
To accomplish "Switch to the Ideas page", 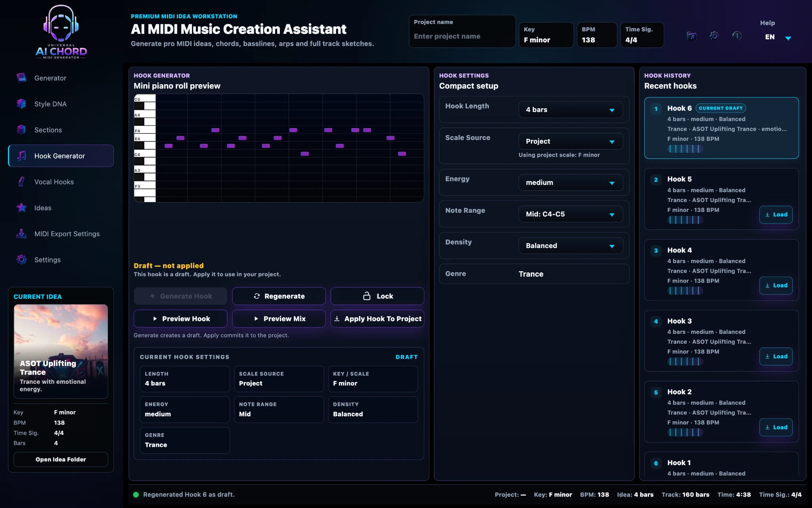I will coord(61,208).
